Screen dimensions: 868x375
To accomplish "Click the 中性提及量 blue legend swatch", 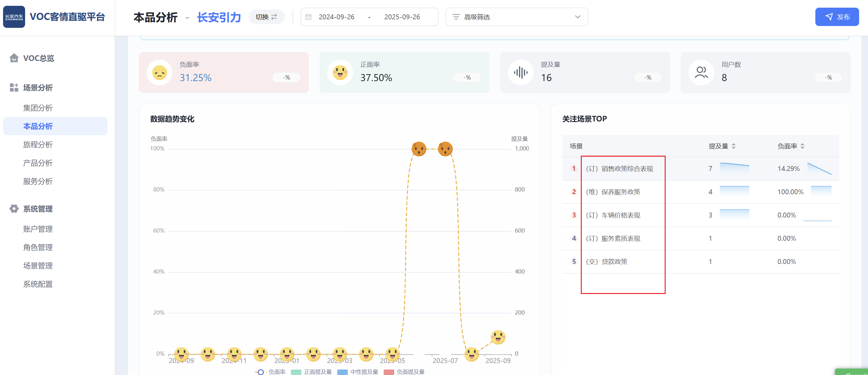I will pyautogui.click(x=342, y=372).
